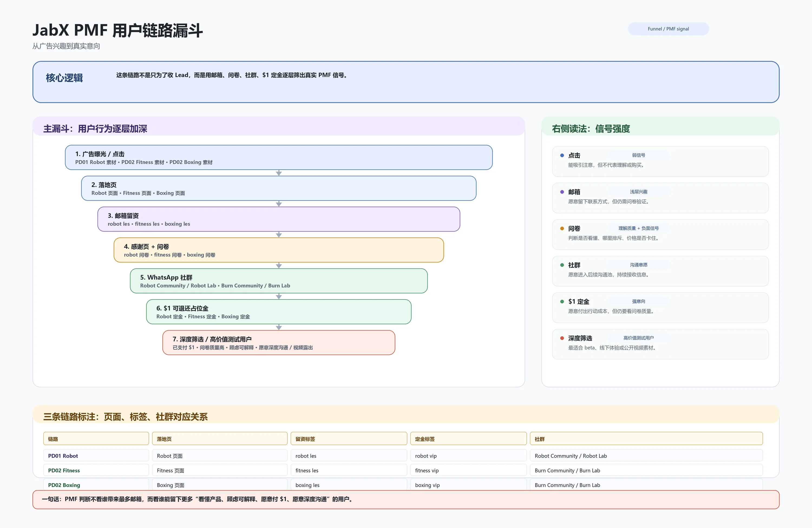Select the PD02 Boxing row label
Image resolution: width=812 pixels, height=528 pixels.
96,485
